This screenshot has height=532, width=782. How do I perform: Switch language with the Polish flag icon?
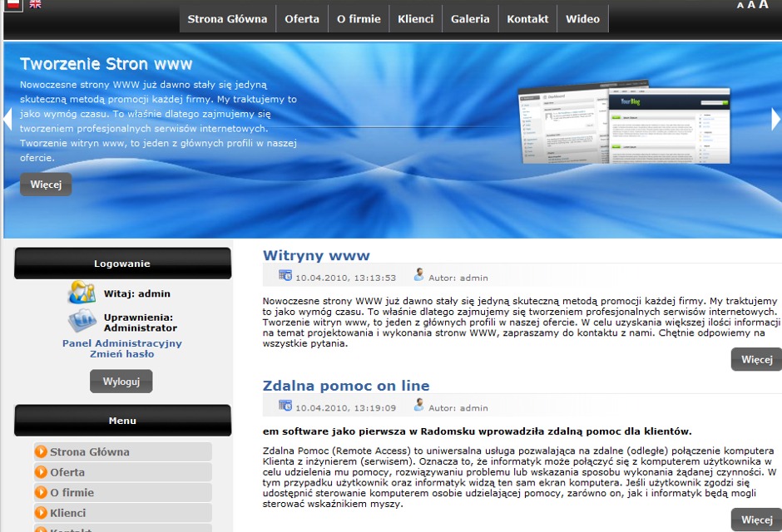[x=12, y=4]
